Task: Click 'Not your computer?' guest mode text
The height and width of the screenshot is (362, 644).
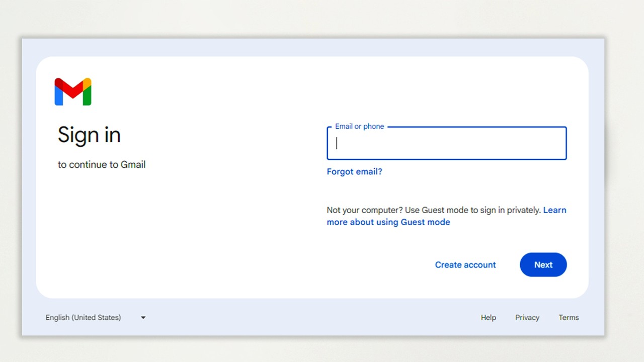Action: pyautogui.click(x=434, y=210)
